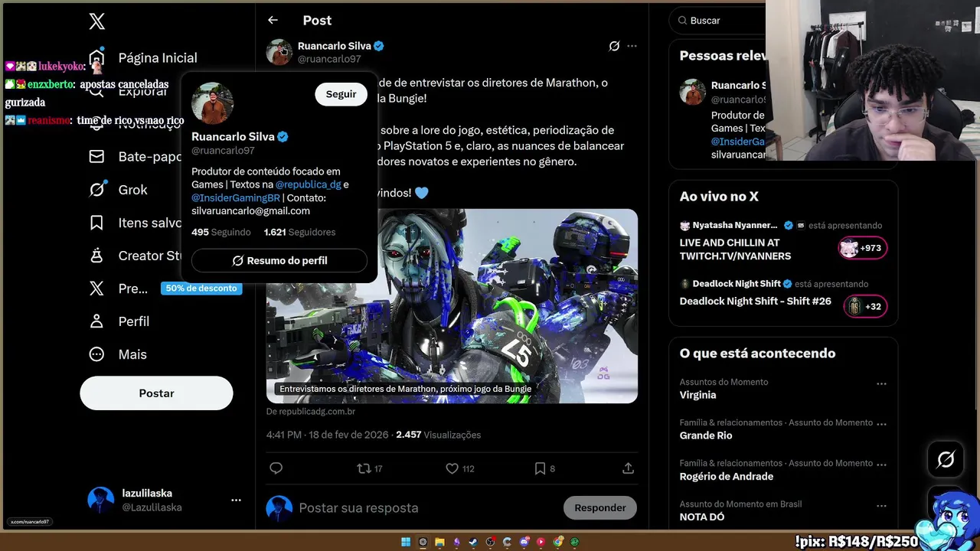Open Premium with 50% de desconto
980x551 pixels.
pos(165,289)
